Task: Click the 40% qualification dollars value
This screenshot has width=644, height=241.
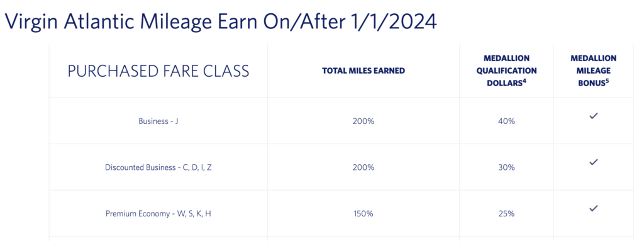Action: click(506, 121)
